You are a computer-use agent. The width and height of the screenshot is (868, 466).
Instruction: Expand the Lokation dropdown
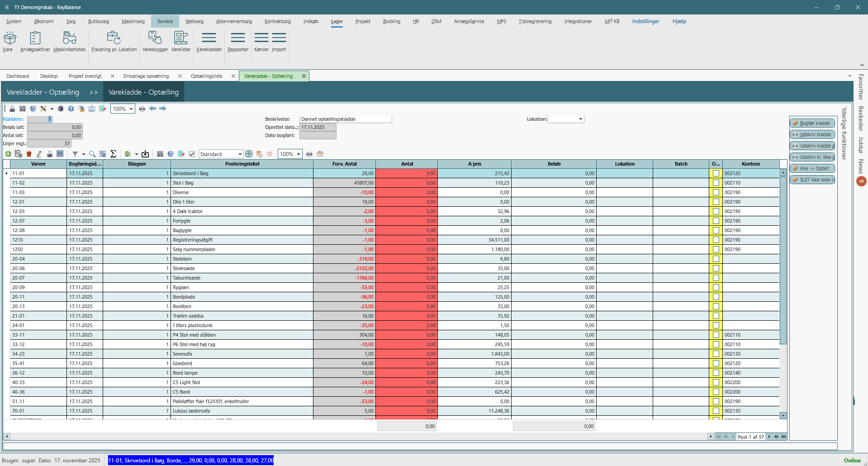click(580, 119)
